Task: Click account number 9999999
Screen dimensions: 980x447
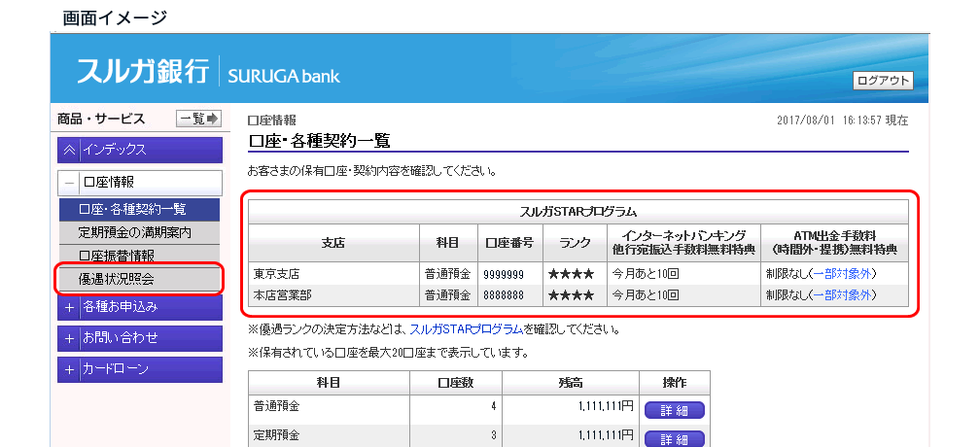Action: click(x=504, y=274)
